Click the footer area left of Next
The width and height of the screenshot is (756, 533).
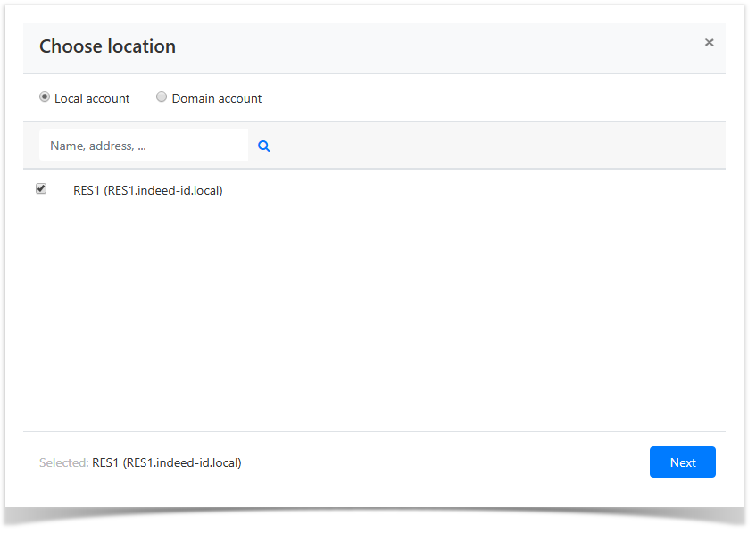[446, 462]
